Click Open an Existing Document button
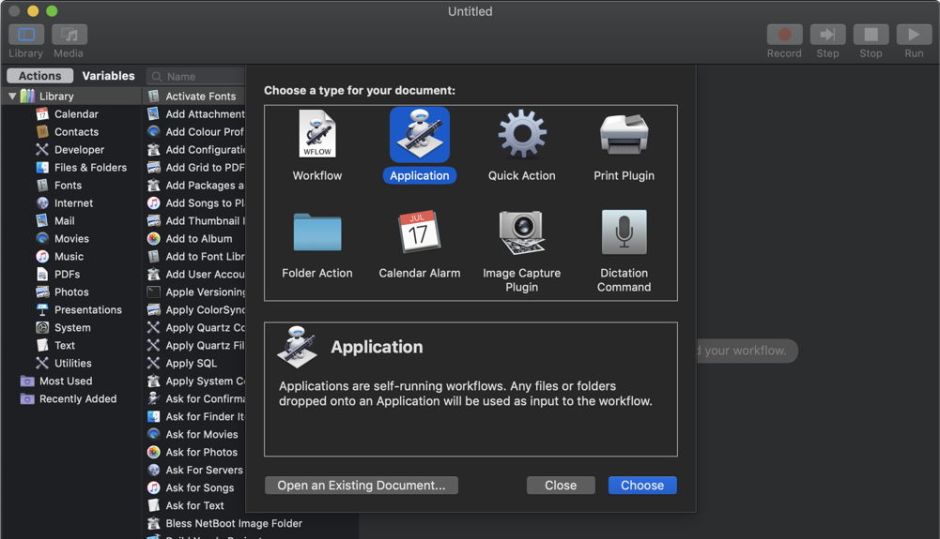This screenshot has width=940, height=539. [361, 485]
